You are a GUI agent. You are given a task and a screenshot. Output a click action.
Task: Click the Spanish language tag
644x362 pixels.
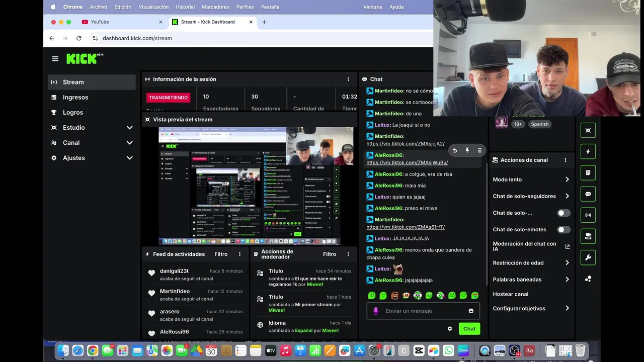point(540,124)
